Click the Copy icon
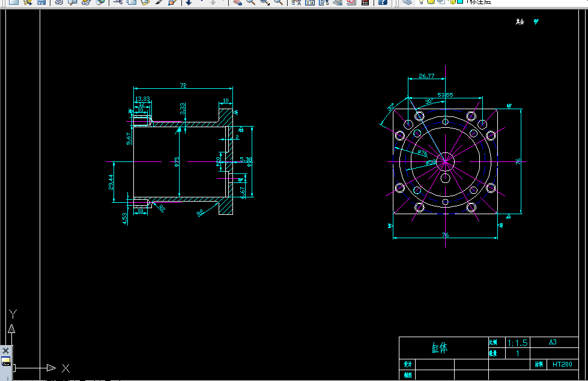Viewport: 588px width, 381px height. 132,2
